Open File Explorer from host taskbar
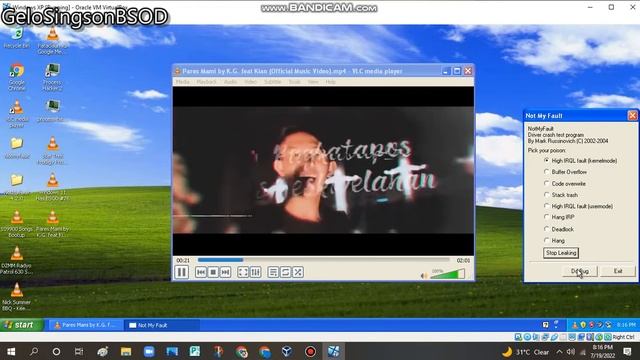Image resolution: width=640 pixels, height=360 pixels. click(x=126, y=351)
